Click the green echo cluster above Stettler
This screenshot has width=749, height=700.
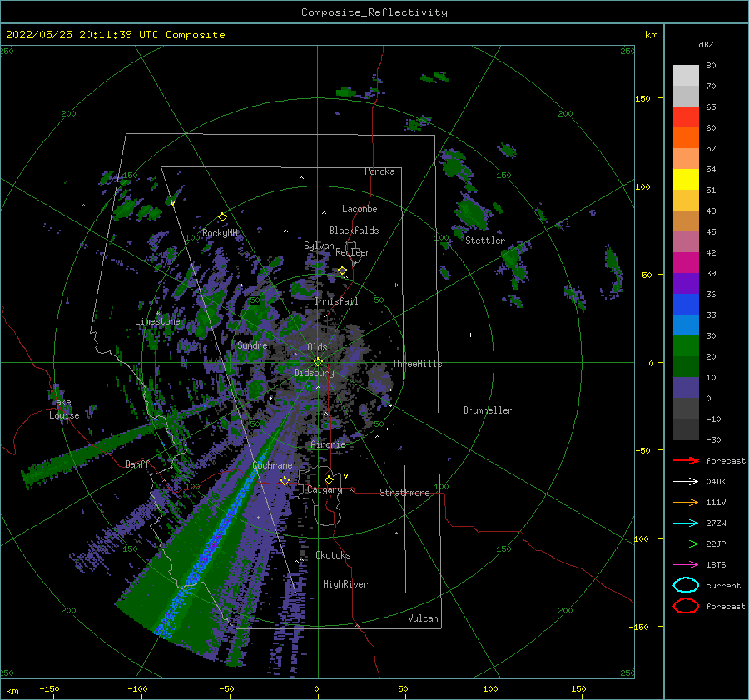point(472,213)
